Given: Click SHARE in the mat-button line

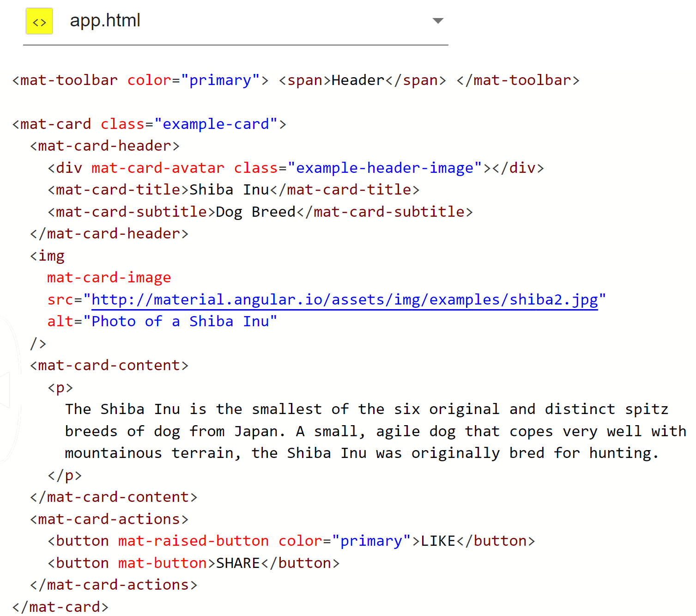Looking at the screenshot, I should 238,563.
